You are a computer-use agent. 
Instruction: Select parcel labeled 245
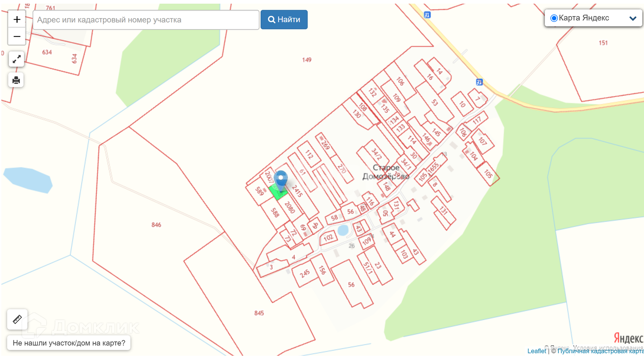pos(305,274)
